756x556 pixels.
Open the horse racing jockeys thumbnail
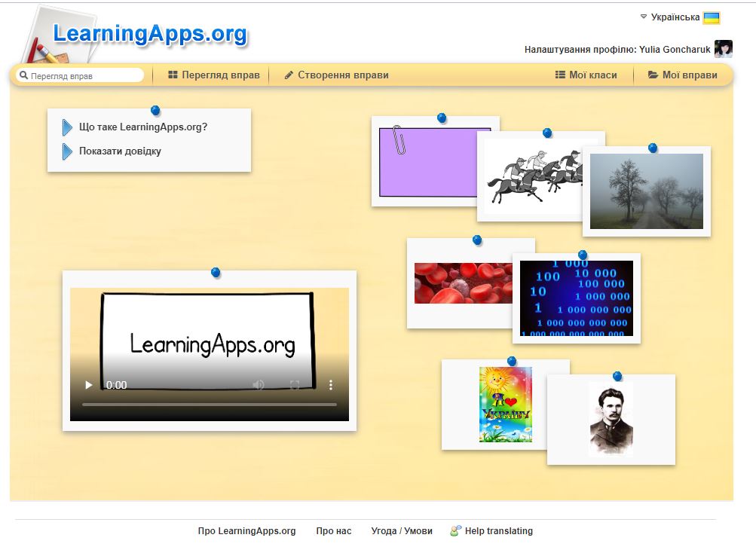[x=534, y=177]
